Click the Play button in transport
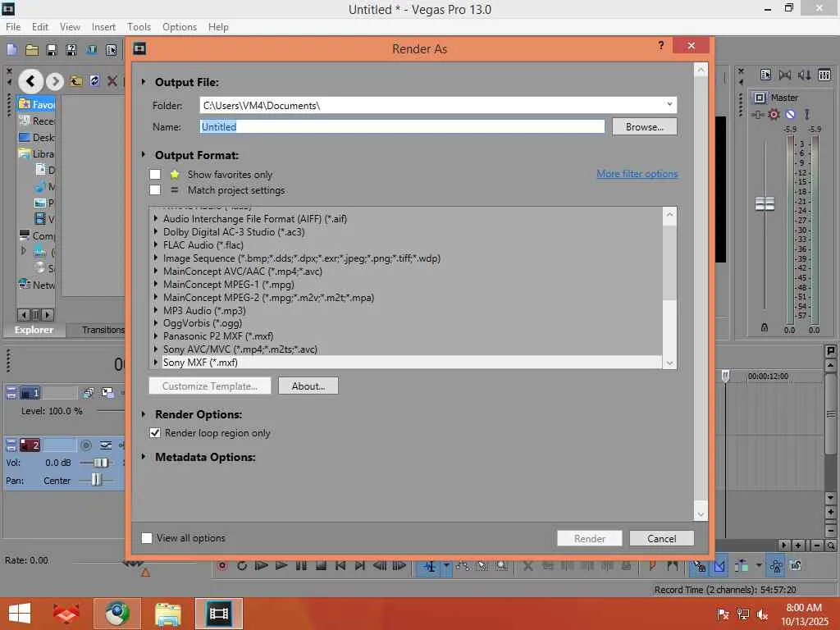This screenshot has height=630, width=840. point(281,565)
